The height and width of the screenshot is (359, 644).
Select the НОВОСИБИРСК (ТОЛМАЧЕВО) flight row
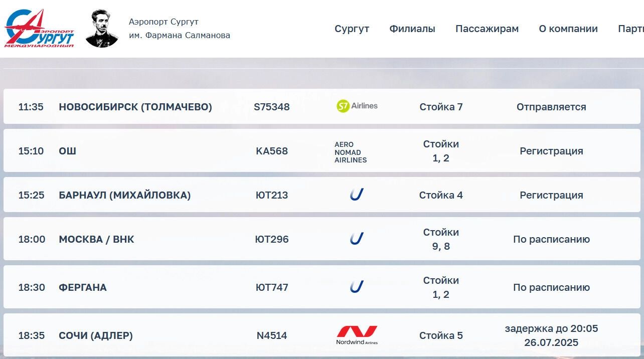[322, 106]
